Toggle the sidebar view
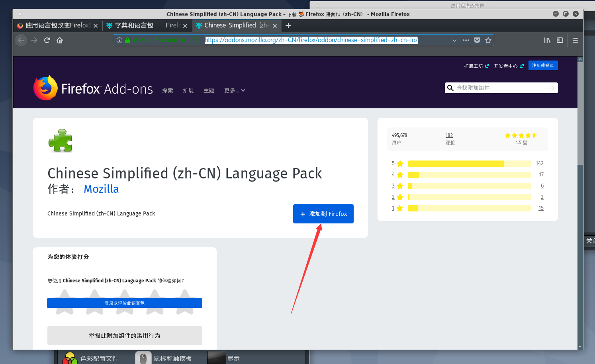Viewport: 595px width, 364px height. (x=560, y=40)
